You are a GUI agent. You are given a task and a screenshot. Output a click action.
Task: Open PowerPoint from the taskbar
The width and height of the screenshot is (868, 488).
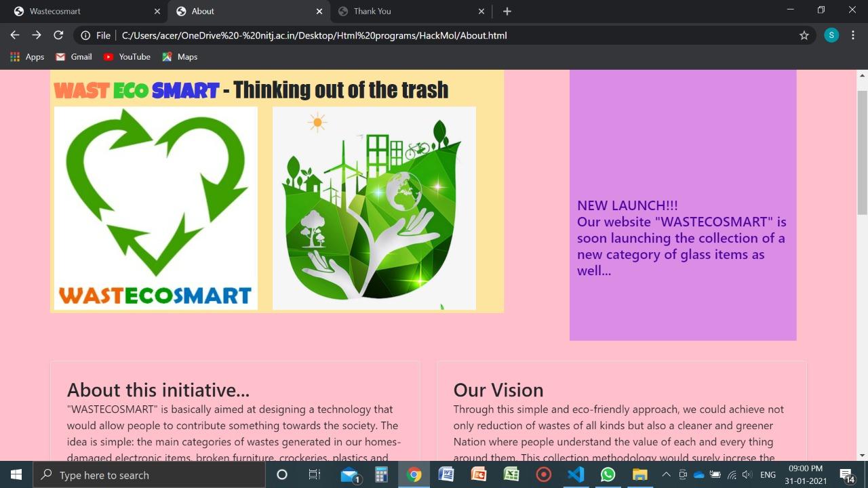click(479, 474)
